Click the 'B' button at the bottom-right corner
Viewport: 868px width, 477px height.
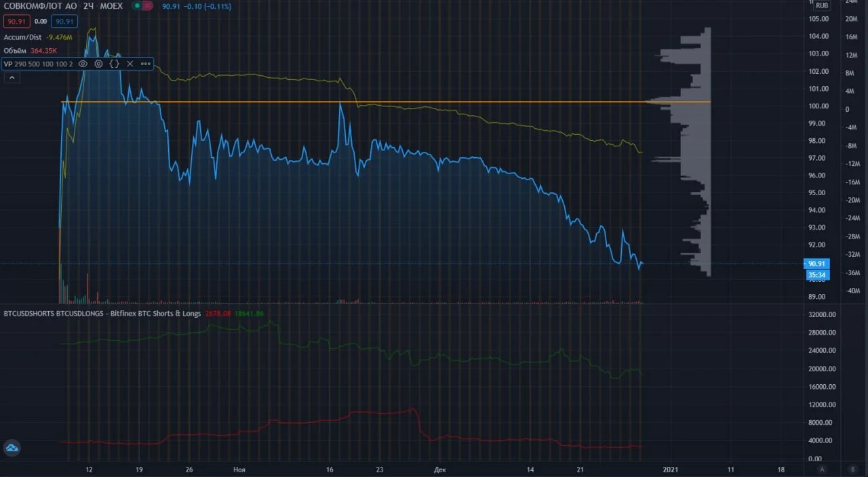pos(852,469)
